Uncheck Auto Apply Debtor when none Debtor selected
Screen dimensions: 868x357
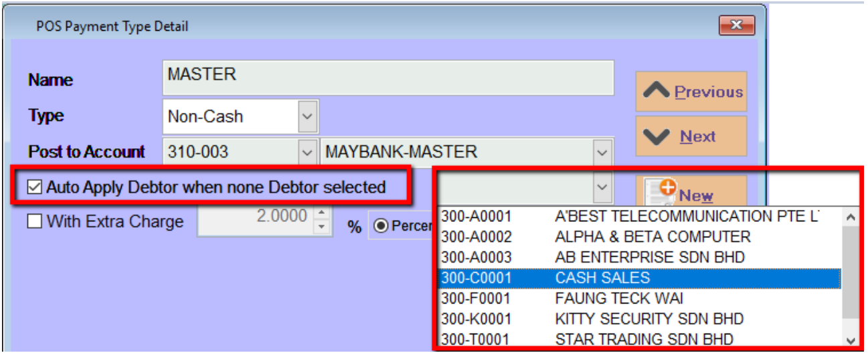pos(34,188)
